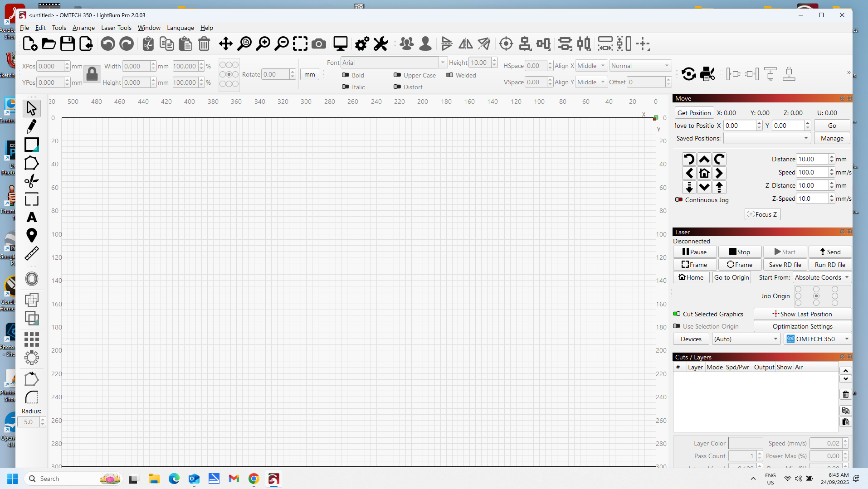The width and height of the screenshot is (868, 489).
Task: Select the Draw Lines pencil tool
Action: [31, 126]
